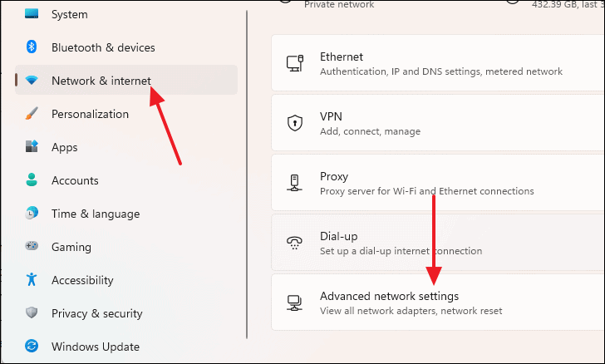Click the Gaming controller icon
Image resolution: width=605 pixels, height=364 pixels.
(32, 246)
